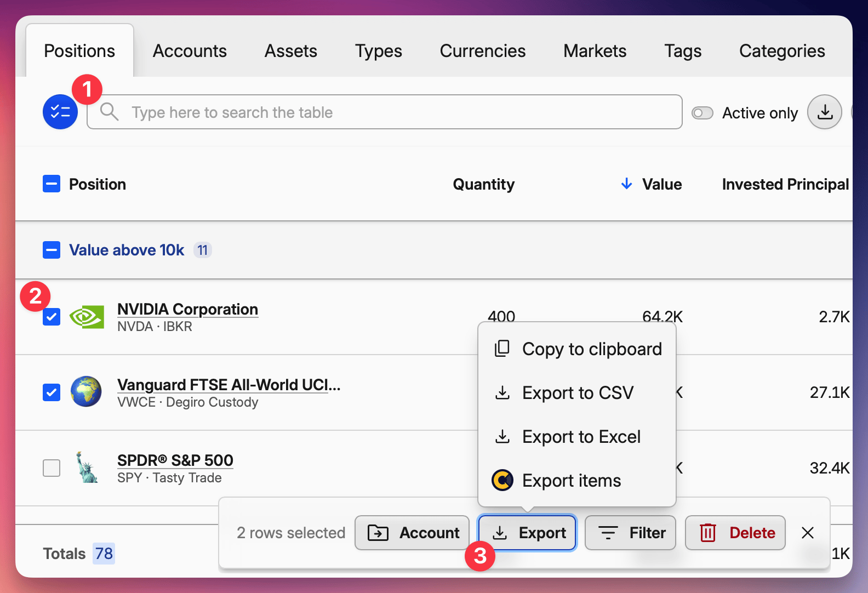This screenshot has height=593, width=868.
Task: Choose Export items
Action: pyautogui.click(x=577, y=481)
